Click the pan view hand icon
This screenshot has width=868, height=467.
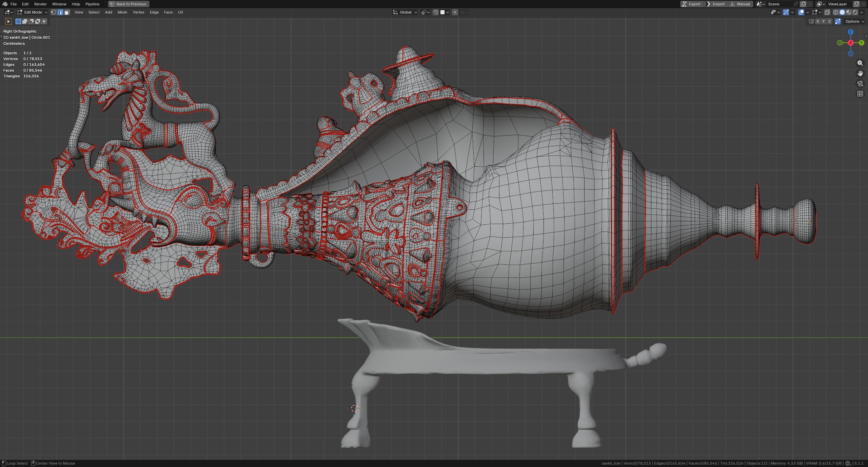(x=860, y=73)
